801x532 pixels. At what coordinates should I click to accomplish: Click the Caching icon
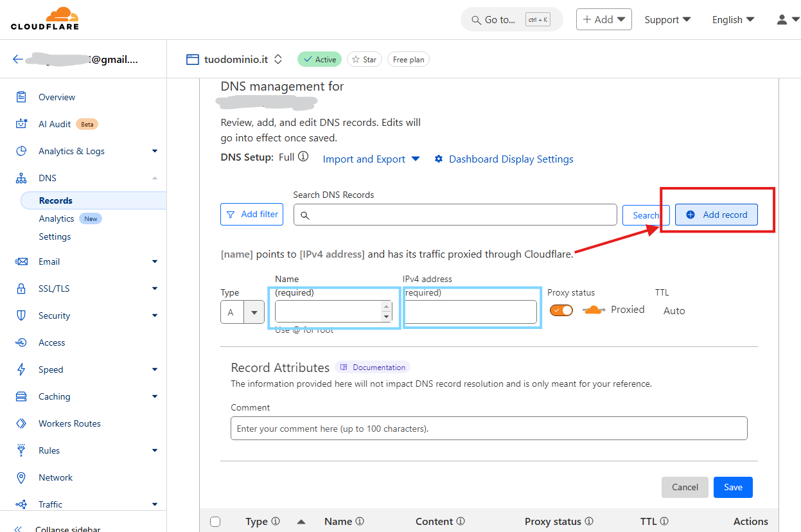point(21,396)
